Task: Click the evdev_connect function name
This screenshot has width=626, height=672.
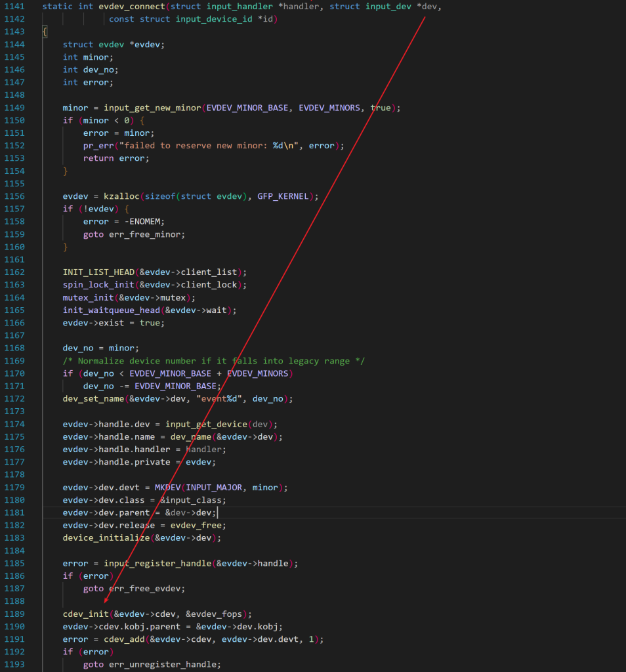Action: [x=131, y=7]
